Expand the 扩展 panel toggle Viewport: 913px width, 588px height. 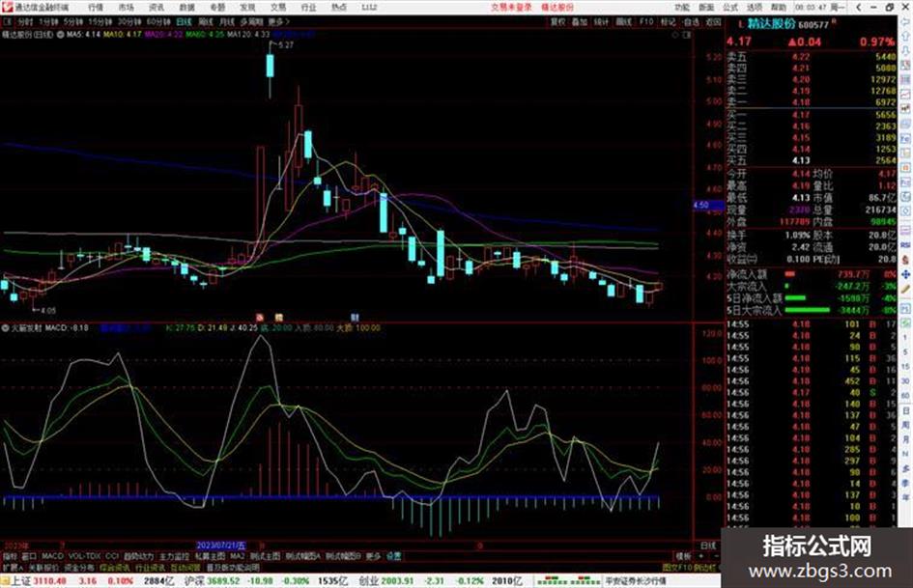13,567
